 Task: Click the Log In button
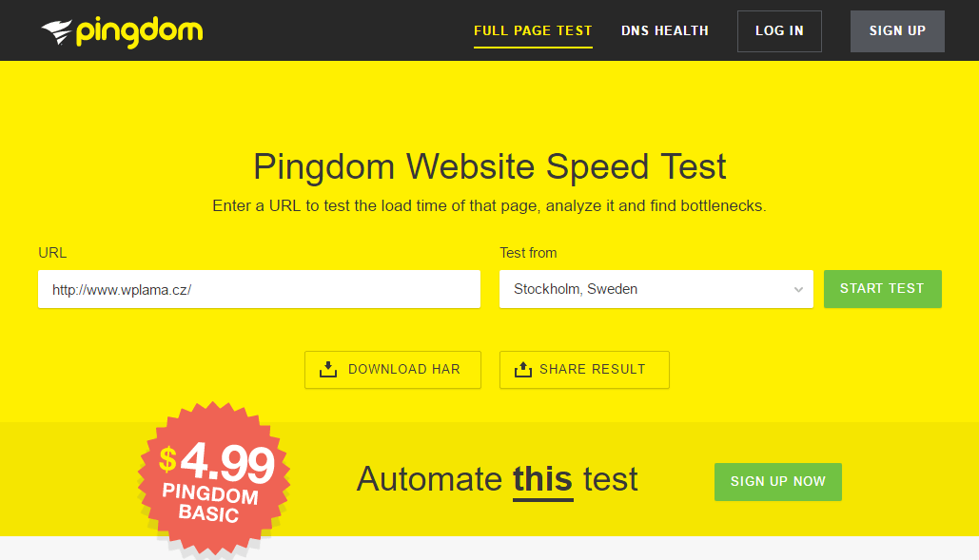(779, 31)
